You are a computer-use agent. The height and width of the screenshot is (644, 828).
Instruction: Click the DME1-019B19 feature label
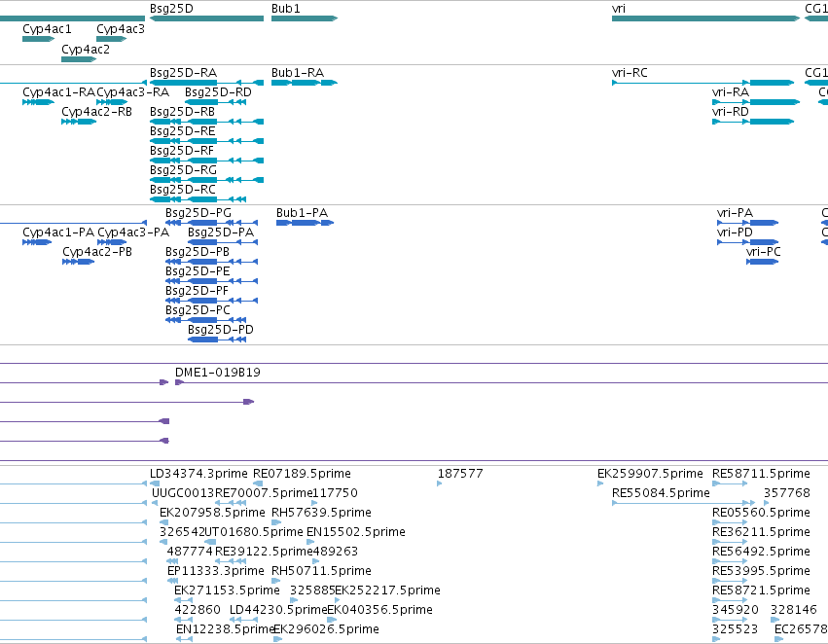218,373
